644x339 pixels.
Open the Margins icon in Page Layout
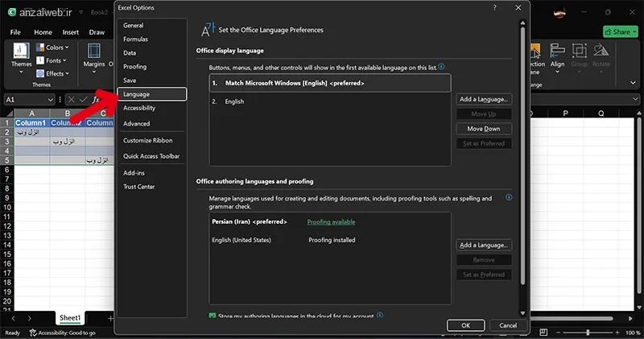(94, 52)
